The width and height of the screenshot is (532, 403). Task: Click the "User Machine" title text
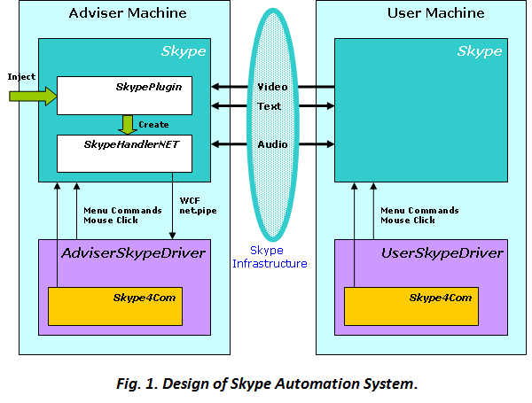(x=436, y=13)
